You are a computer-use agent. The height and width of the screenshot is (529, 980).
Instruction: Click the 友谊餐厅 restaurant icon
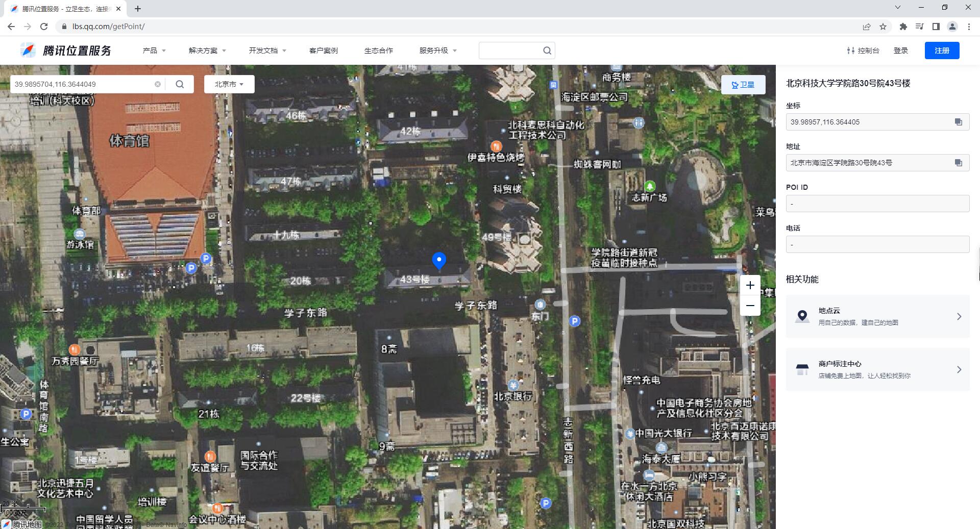point(210,456)
